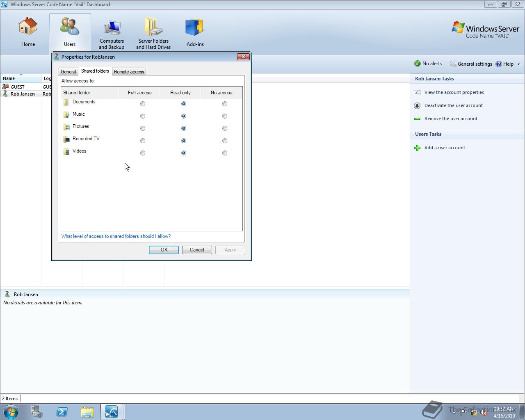The height and width of the screenshot is (420, 525).
Task: Open the shared folder access level help link
Action: [x=116, y=236]
